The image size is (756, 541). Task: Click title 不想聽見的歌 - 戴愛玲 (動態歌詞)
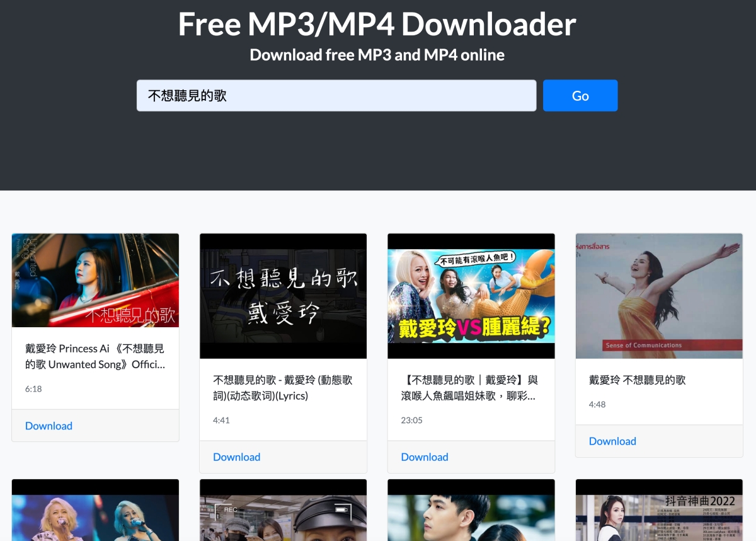(283, 388)
